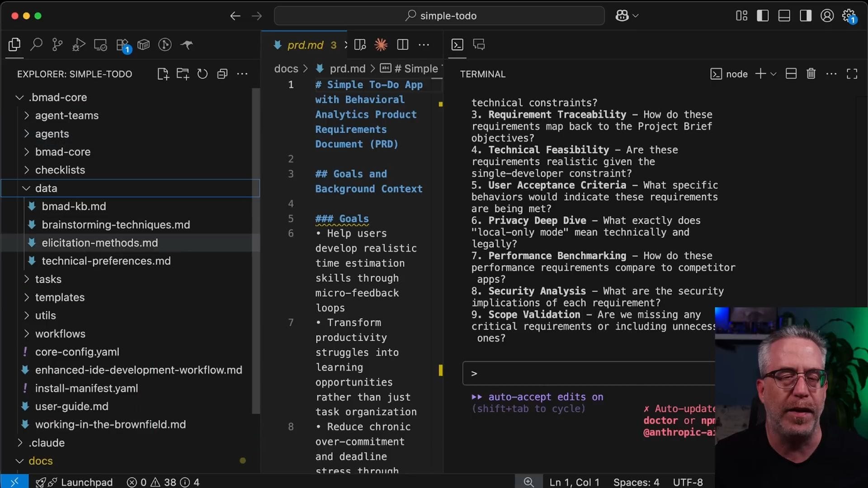Open the Source Control view

57,45
